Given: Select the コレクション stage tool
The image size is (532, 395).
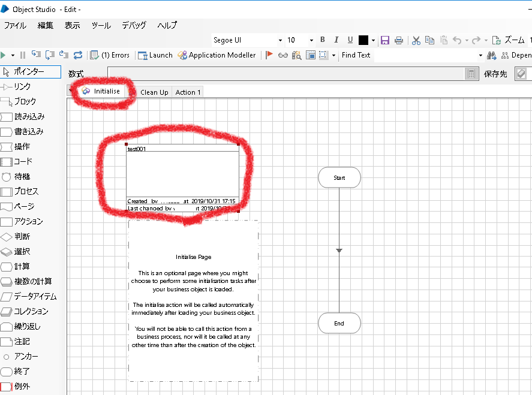Looking at the screenshot, I should pyautogui.click(x=25, y=311).
